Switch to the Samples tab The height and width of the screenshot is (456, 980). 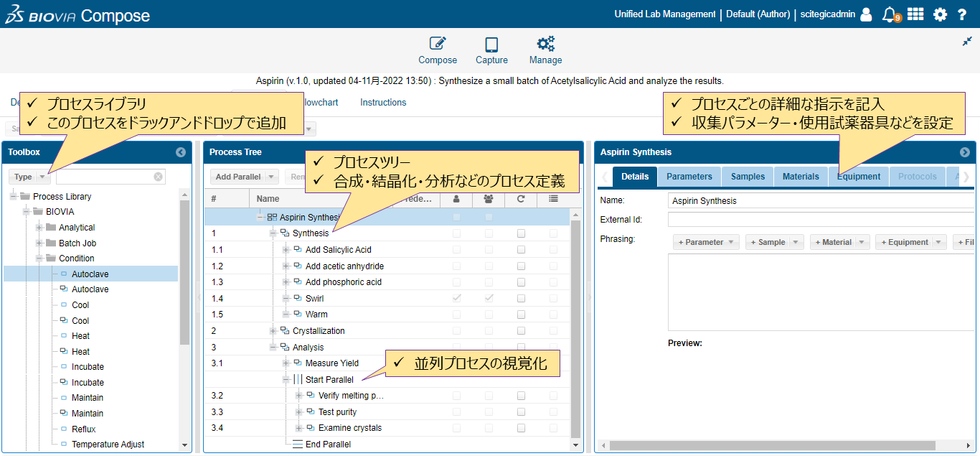[748, 177]
